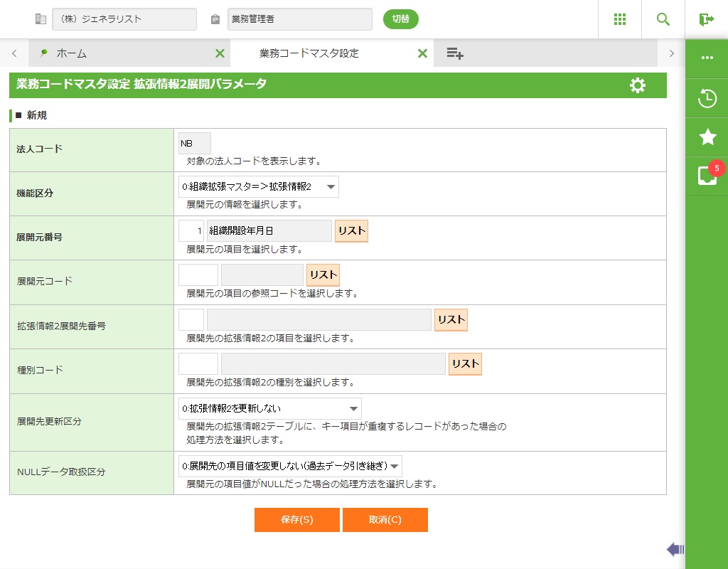
Task: Close the 業務コードマスタ設定 tab
Action: [422, 53]
